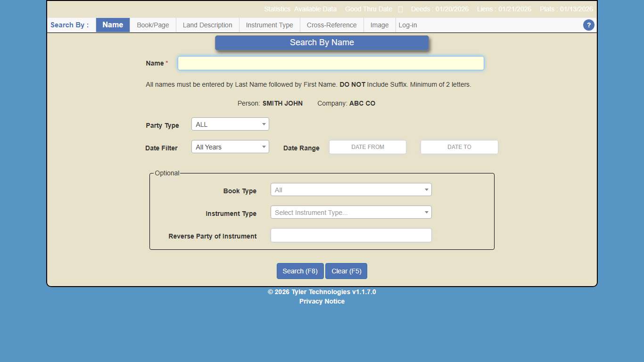Image resolution: width=644 pixels, height=362 pixels.
Task: Click the Reverse Party of Instrument field
Action: pyautogui.click(x=351, y=235)
